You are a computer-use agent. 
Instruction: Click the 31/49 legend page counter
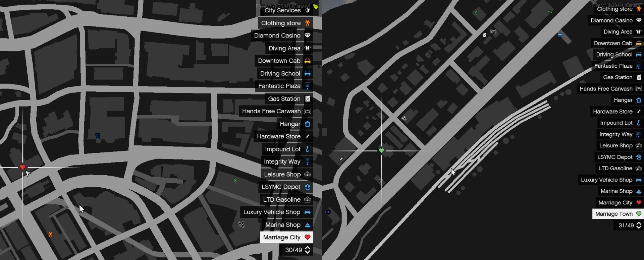point(626,225)
